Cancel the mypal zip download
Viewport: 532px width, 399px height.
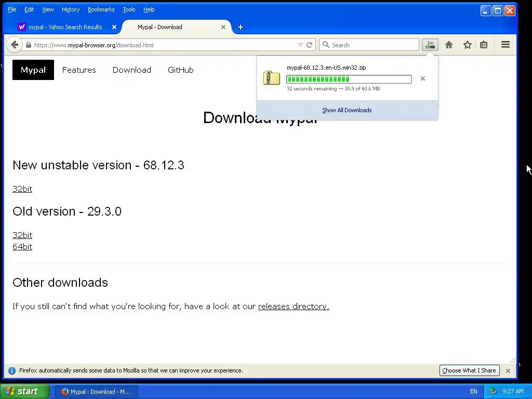[423, 79]
